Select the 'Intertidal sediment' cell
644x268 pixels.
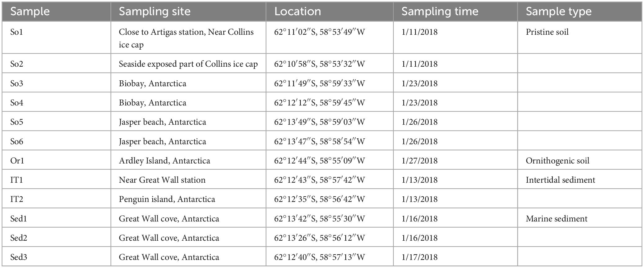580,180
